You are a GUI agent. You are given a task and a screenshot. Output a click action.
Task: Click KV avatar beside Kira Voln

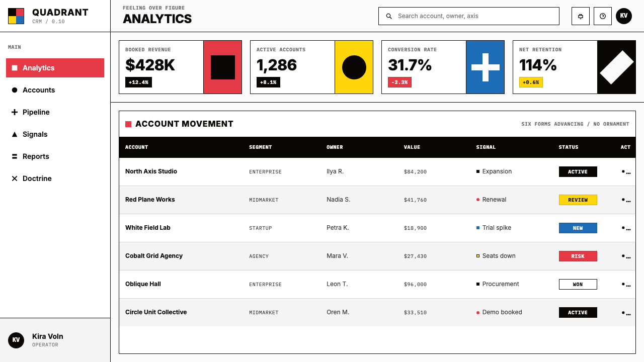16,340
